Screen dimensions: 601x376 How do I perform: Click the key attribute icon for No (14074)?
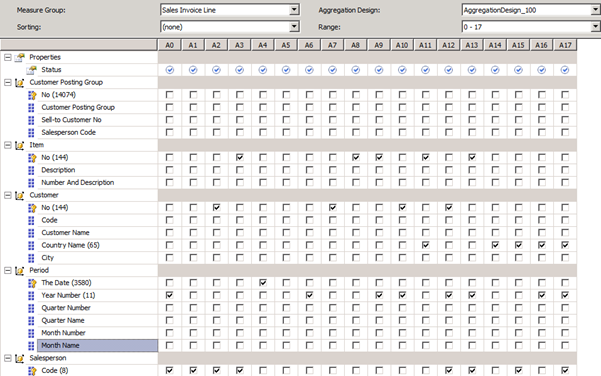[32, 95]
